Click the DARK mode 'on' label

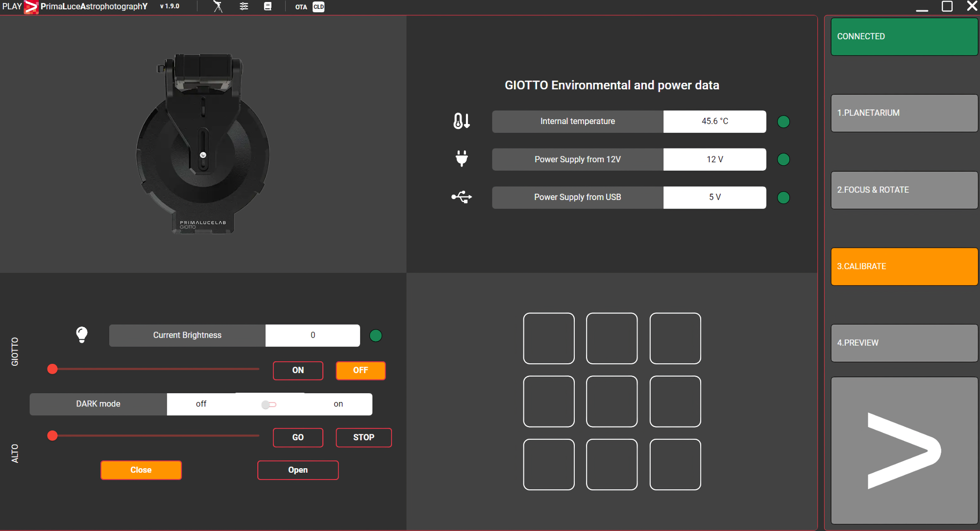[x=338, y=404]
